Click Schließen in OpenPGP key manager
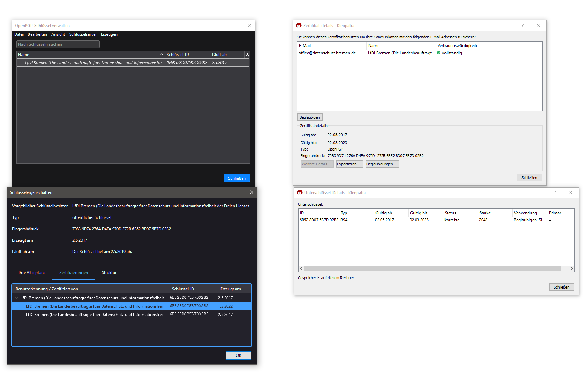This screenshot has width=588, height=377. click(x=237, y=178)
